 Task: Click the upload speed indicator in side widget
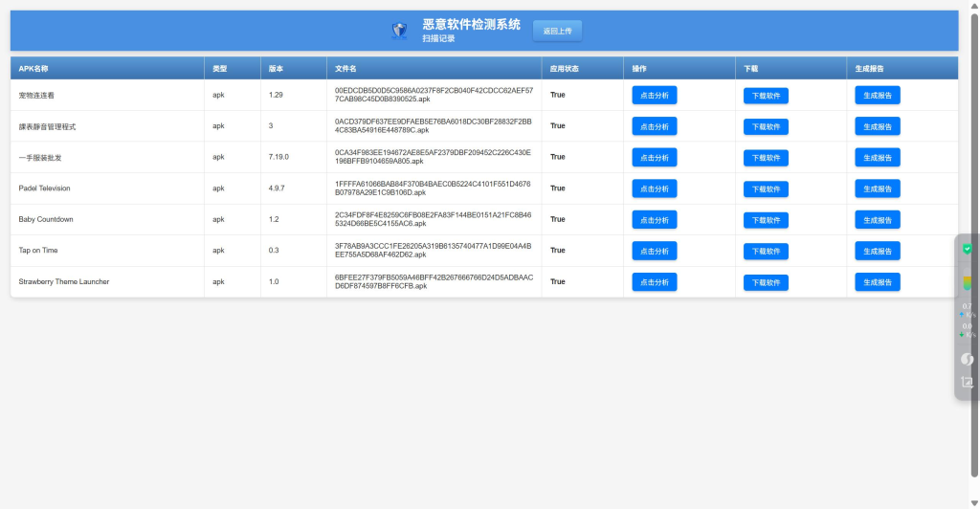pyautogui.click(x=967, y=310)
